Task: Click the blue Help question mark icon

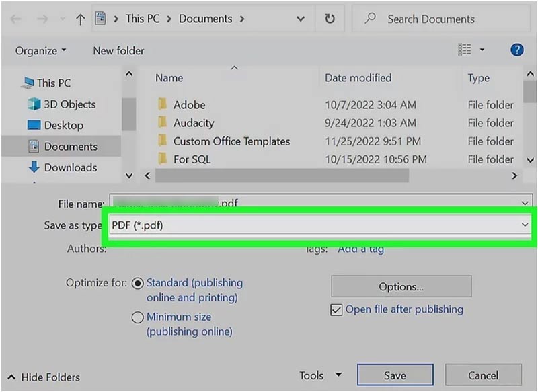Action: pos(516,50)
